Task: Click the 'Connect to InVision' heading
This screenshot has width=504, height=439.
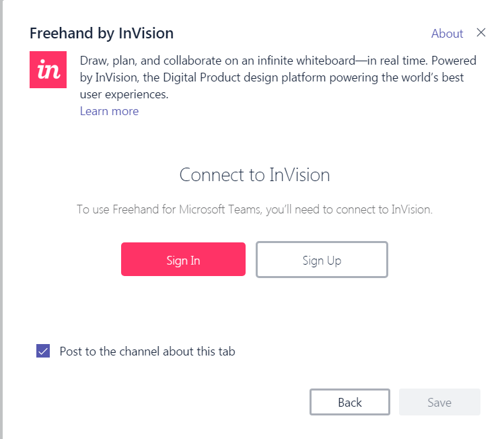Action: pyautogui.click(x=254, y=175)
